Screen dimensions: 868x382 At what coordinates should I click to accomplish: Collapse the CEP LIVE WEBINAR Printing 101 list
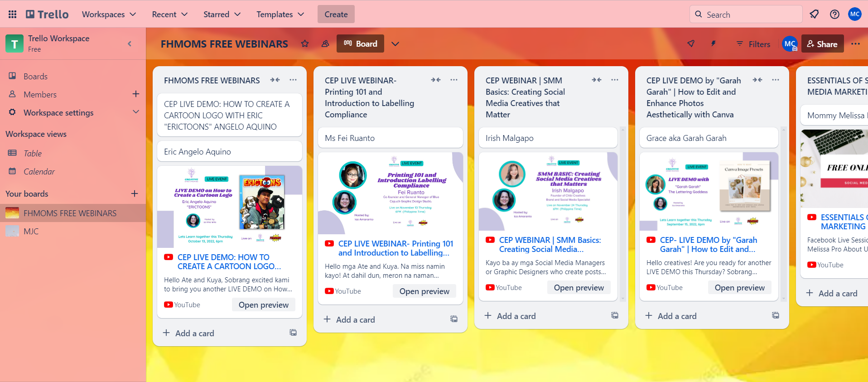tap(436, 80)
